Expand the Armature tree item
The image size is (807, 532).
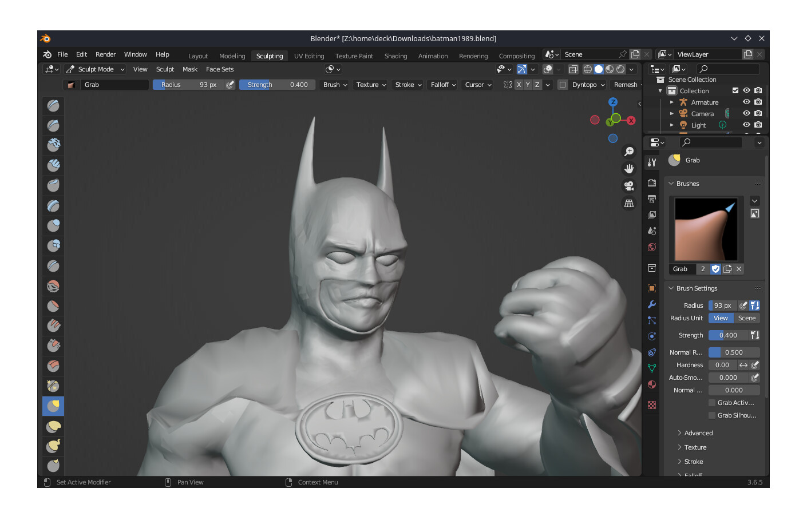pos(672,102)
